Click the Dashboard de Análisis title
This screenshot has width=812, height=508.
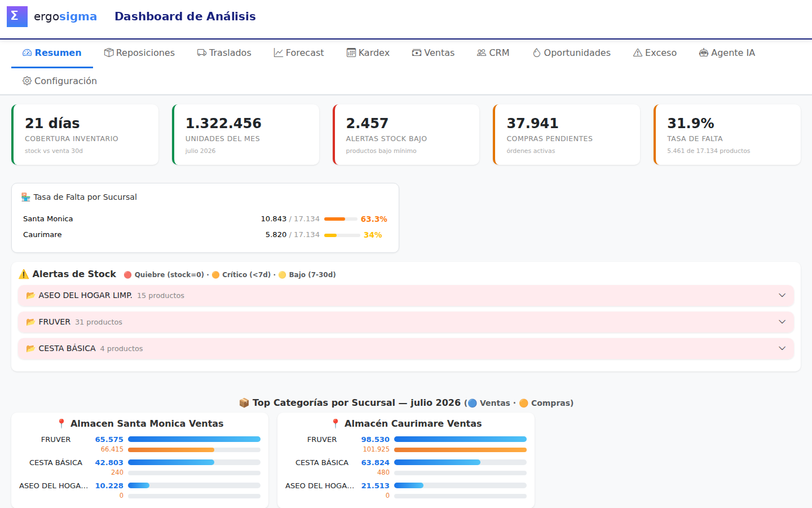[185, 16]
